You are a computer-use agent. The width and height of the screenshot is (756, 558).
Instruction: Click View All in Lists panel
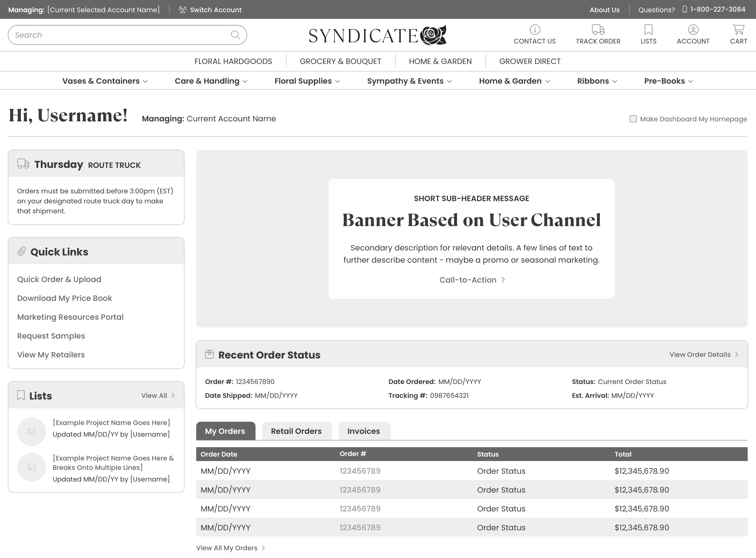pos(154,396)
